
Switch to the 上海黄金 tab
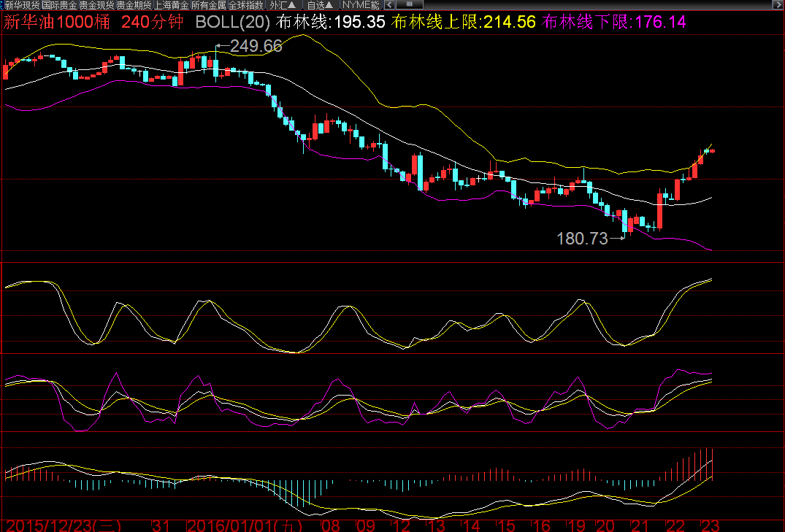coord(171,4)
